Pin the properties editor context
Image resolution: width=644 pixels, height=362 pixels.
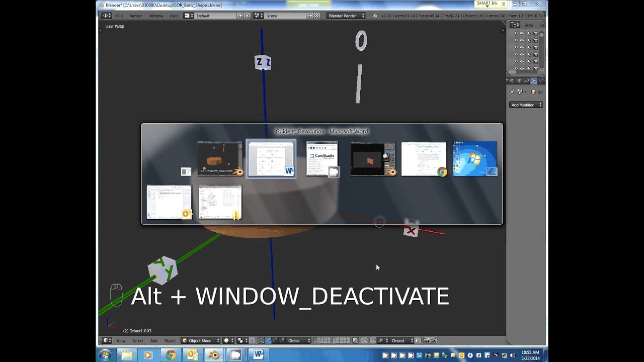[x=512, y=92]
